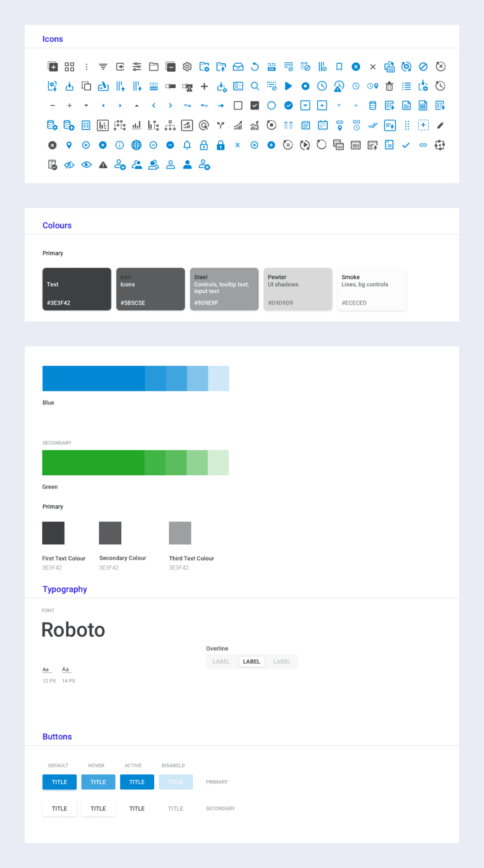Click the globe icon

136,145
